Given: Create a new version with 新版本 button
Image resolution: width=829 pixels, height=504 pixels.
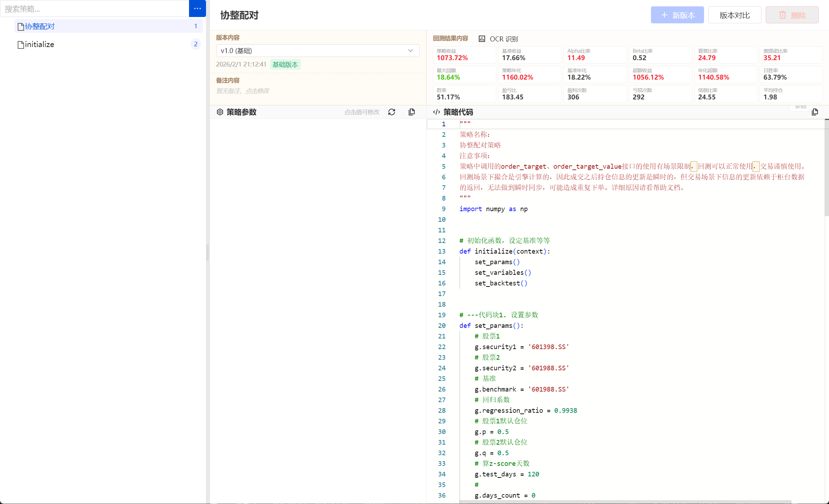Looking at the screenshot, I should tap(677, 15).
